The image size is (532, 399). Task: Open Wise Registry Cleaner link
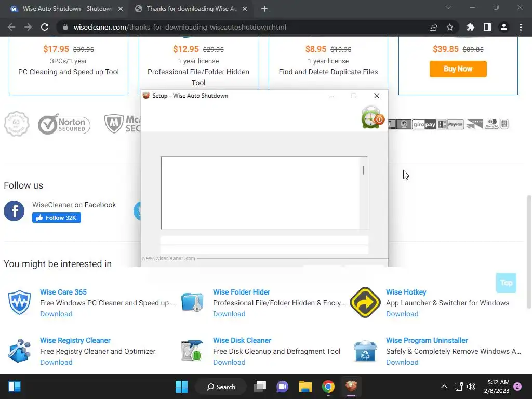75,340
